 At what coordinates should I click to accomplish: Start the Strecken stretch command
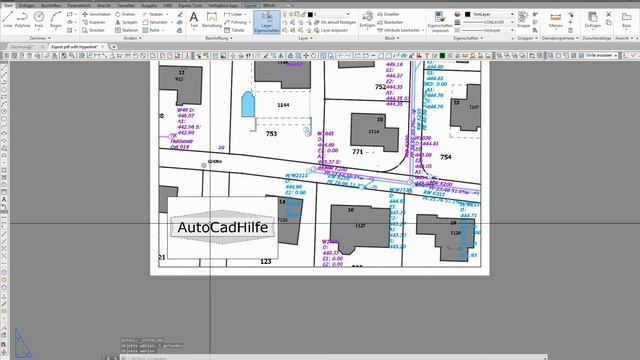pos(93,30)
